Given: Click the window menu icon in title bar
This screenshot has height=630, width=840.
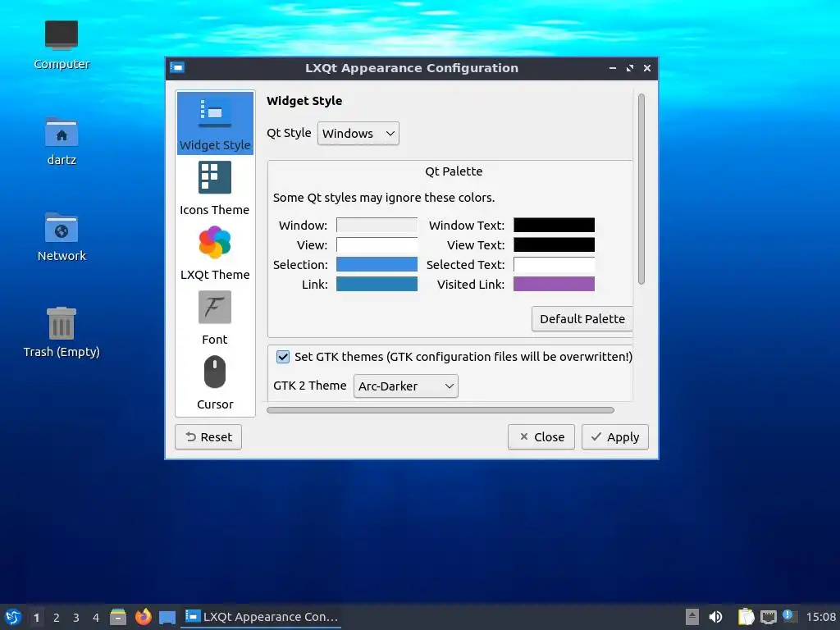Looking at the screenshot, I should pyautogui.click(x=177, y=67).
